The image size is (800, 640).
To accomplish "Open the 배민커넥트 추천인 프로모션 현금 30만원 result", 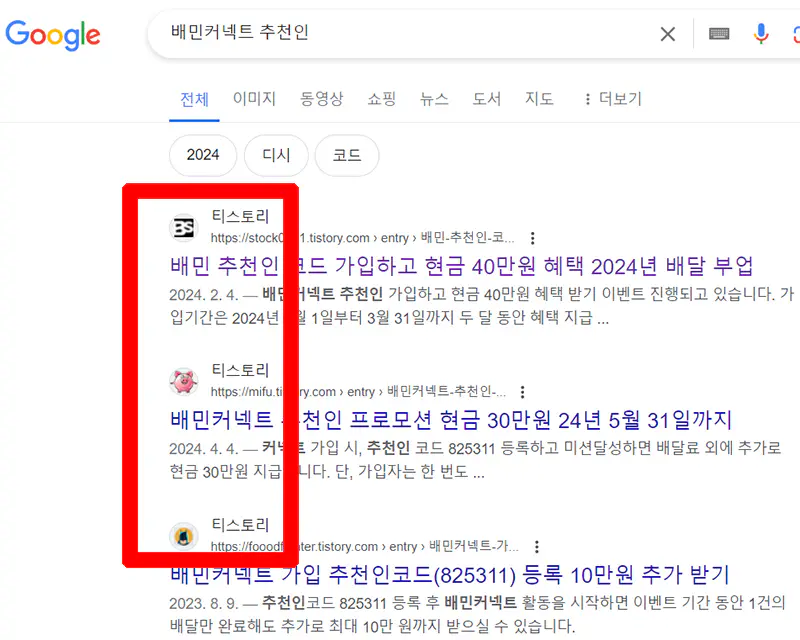I will tap(451, 420).
